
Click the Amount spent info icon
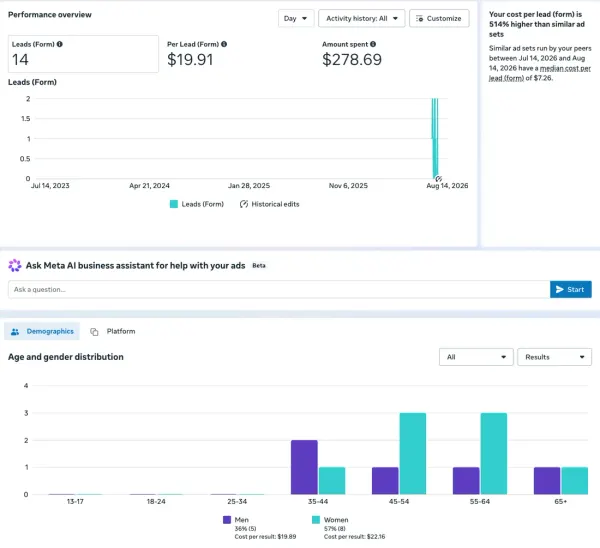pos(373,44)
